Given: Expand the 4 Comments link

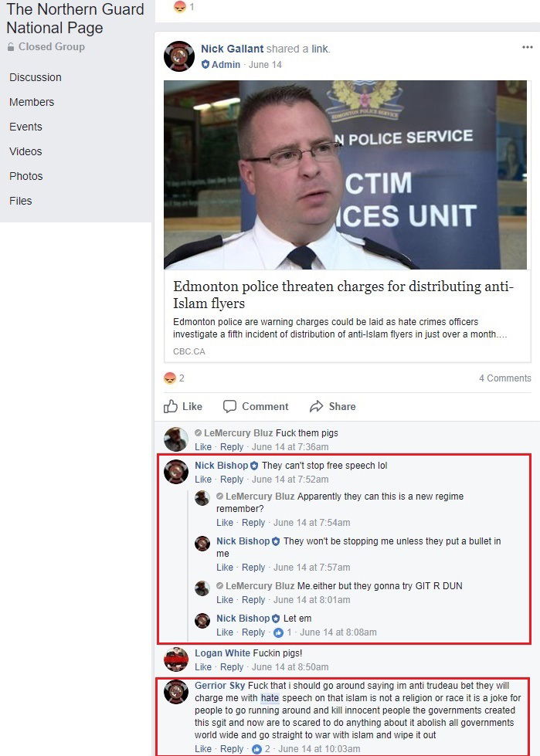Looking at the screenshot, I should (x=504, y=378).
